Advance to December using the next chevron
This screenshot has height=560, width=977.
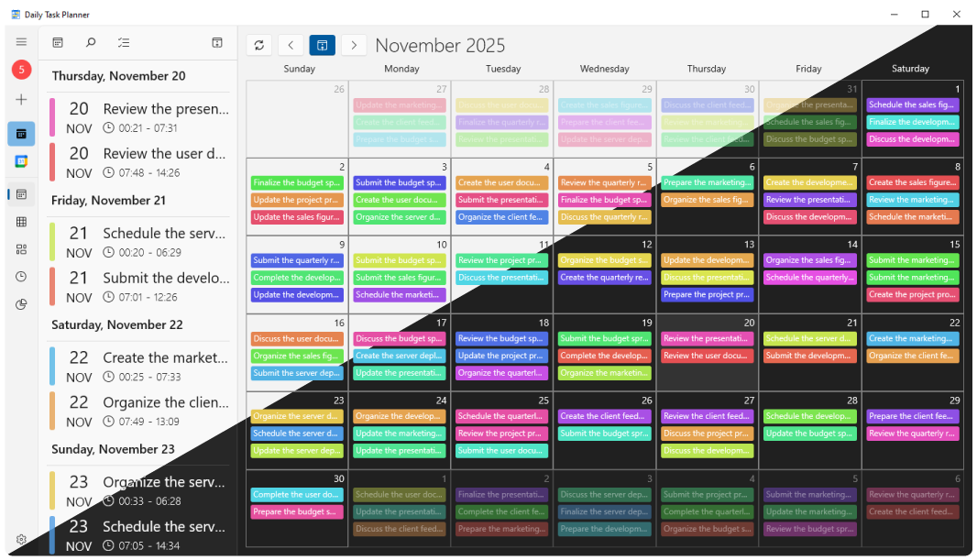point(354,45)
